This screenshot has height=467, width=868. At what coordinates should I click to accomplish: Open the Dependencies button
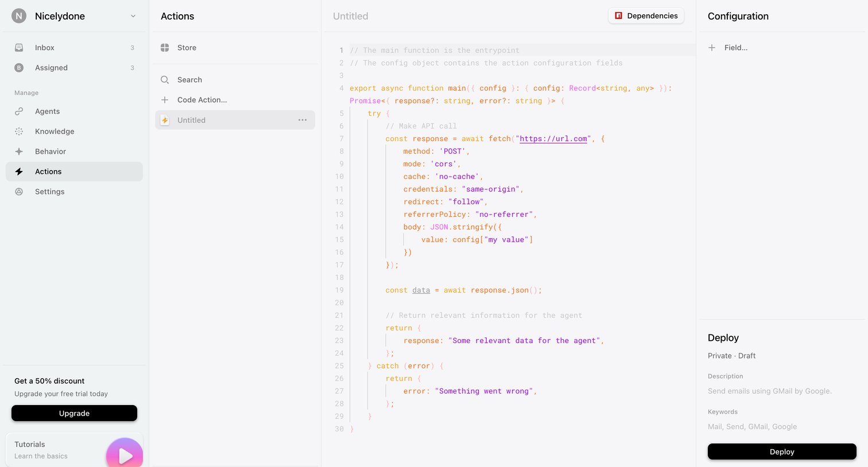click(x=646, y=15)
